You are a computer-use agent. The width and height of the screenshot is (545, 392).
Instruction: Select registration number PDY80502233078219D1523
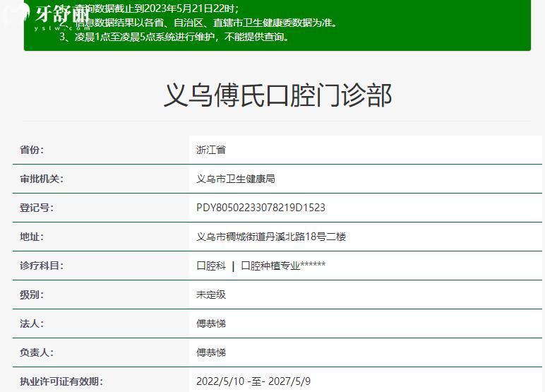click(260, 208)
